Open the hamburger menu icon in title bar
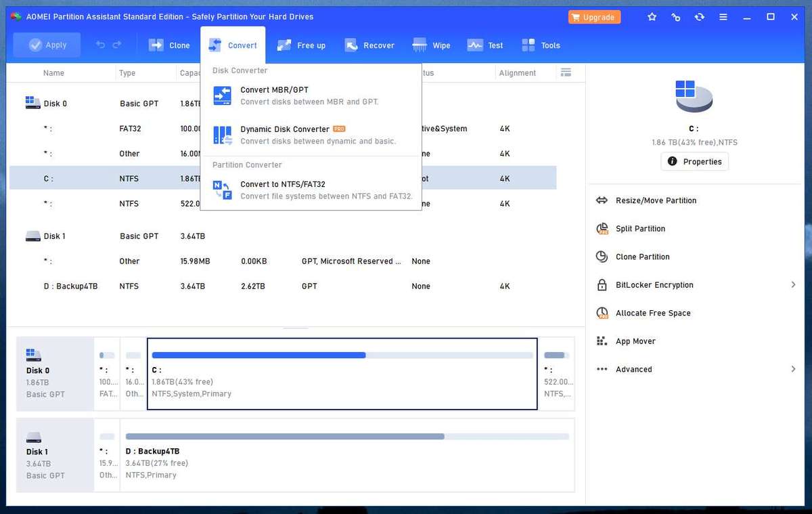This screenshot has width=812, height=514. click(x=723, y=17)
